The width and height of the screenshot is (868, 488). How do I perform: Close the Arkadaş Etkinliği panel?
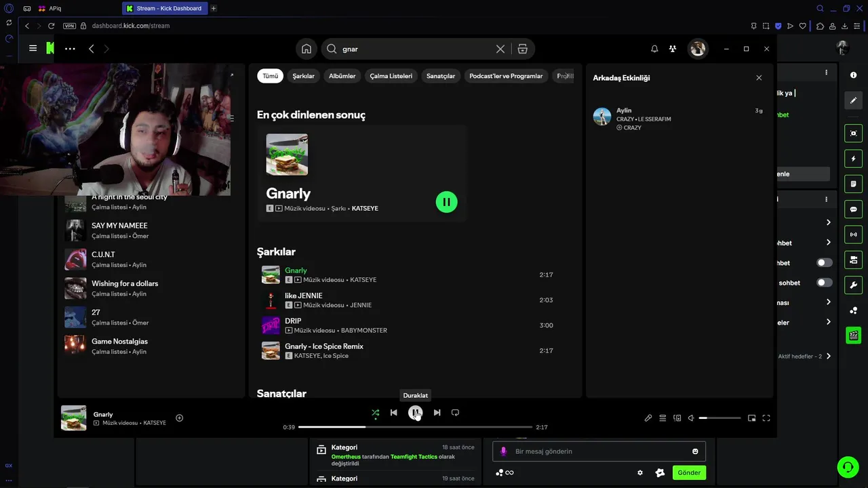click(x=759, y=78)
